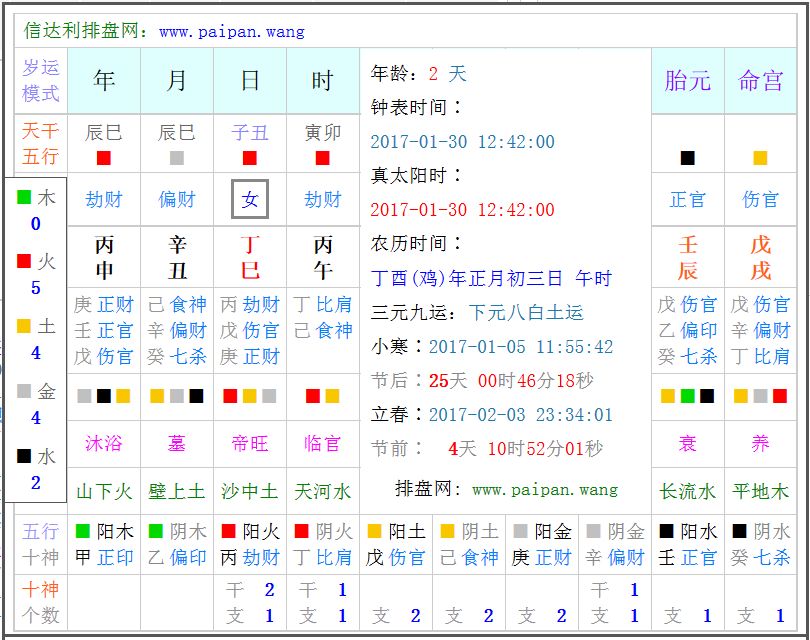
Task: Click the gray 金 legend square
Action: pos(24,391)
